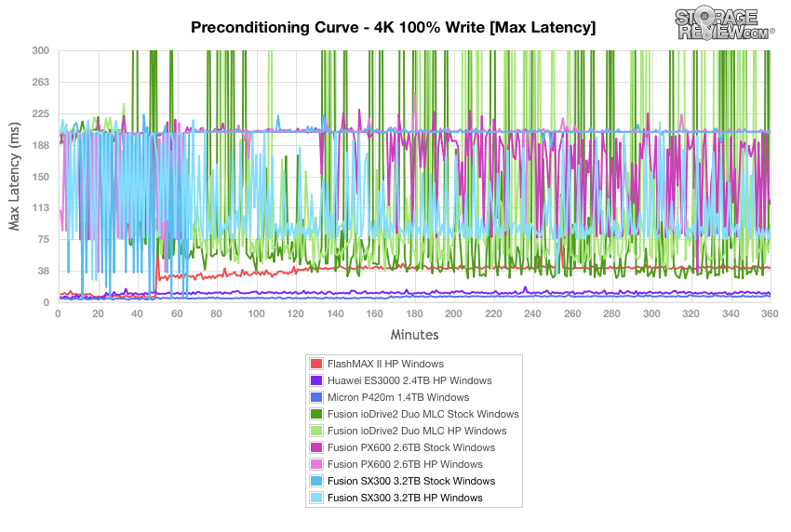Image resolution: width=791 pixels, height=532 pixels.
Task: Select Fusion PX600 2.6TB HP Windows label
Action: [x=405, y=464]
